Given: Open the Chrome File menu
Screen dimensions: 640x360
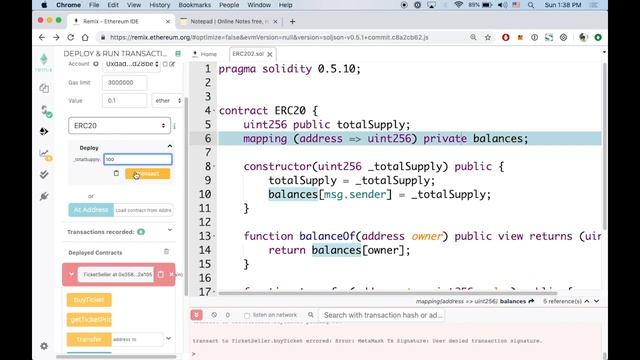Looking at the screenshot, I should (94, 5).
